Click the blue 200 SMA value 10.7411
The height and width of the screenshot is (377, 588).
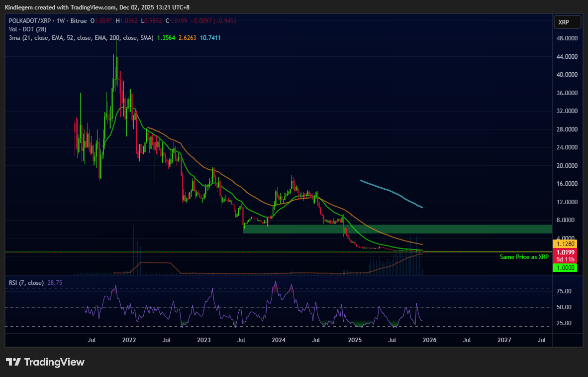pos(210,38)
